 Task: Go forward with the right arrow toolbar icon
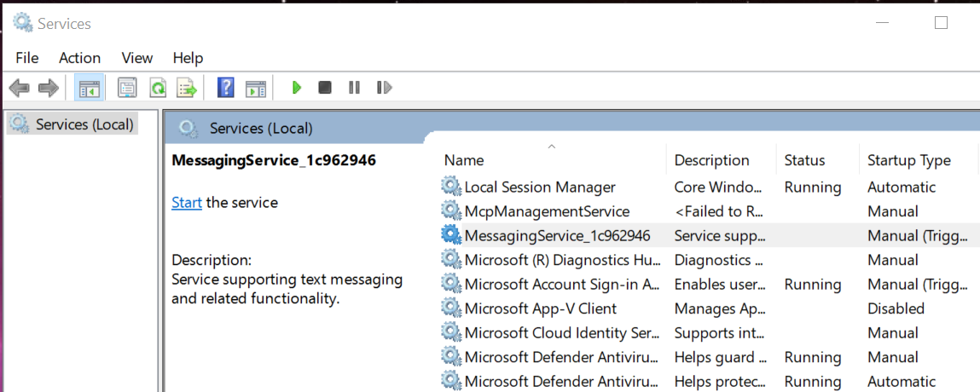[48, 88]
